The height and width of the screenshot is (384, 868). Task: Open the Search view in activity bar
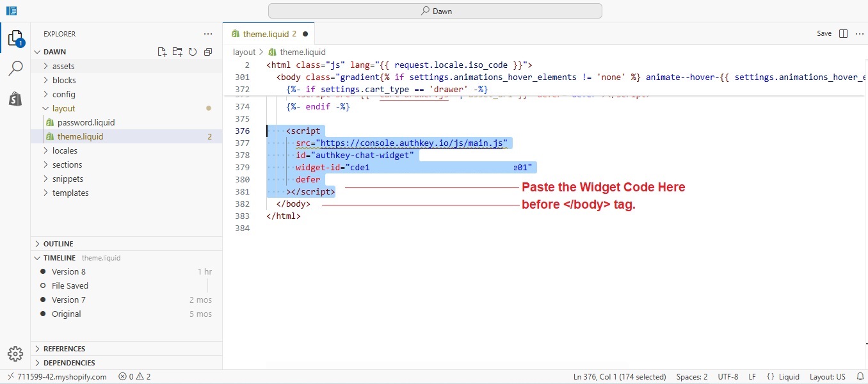pyautogui.click(x=15, y=68)
